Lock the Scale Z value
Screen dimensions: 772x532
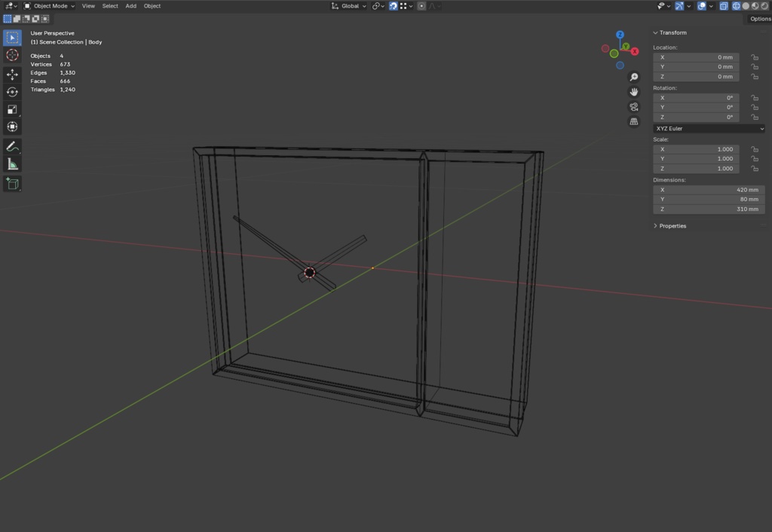point(754,168)
